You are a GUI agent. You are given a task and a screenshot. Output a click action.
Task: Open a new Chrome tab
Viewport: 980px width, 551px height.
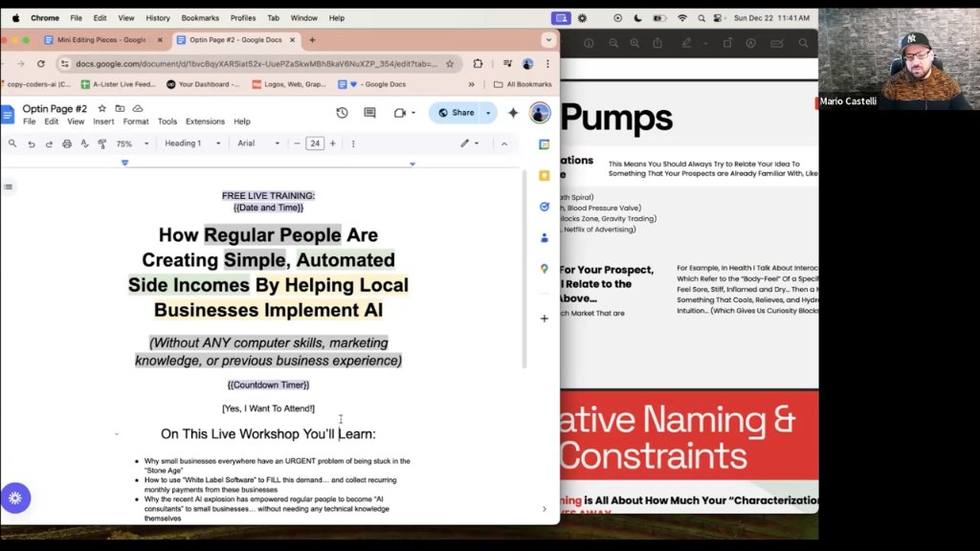coord(313,40)
